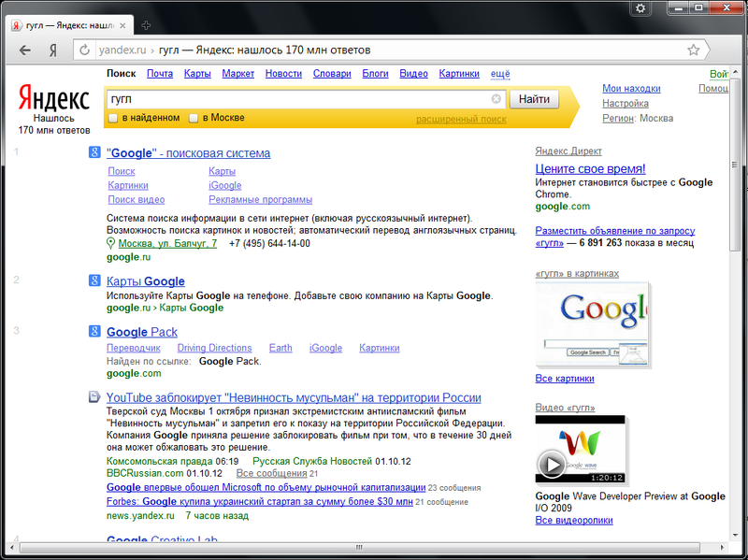Open the iGoogle sitelink under first result
Viewport: 748px width, 560px height.
pyautogui.click(x=224, y=185)
